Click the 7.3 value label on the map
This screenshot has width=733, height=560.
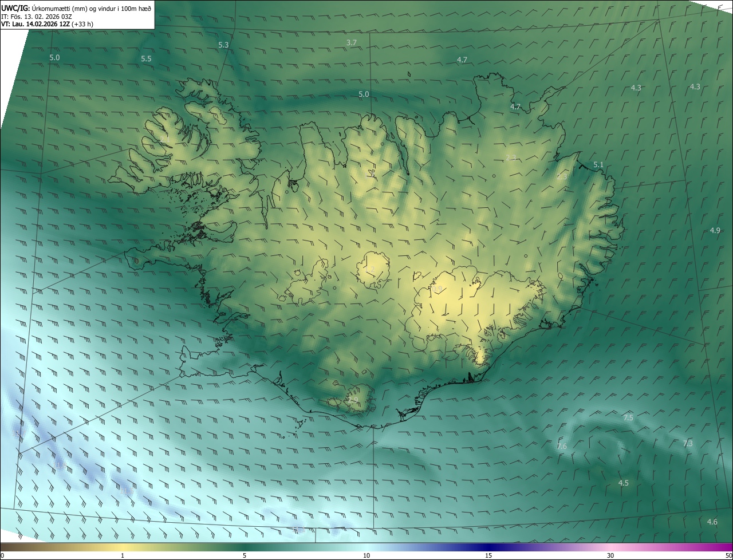tap(688, 444)
